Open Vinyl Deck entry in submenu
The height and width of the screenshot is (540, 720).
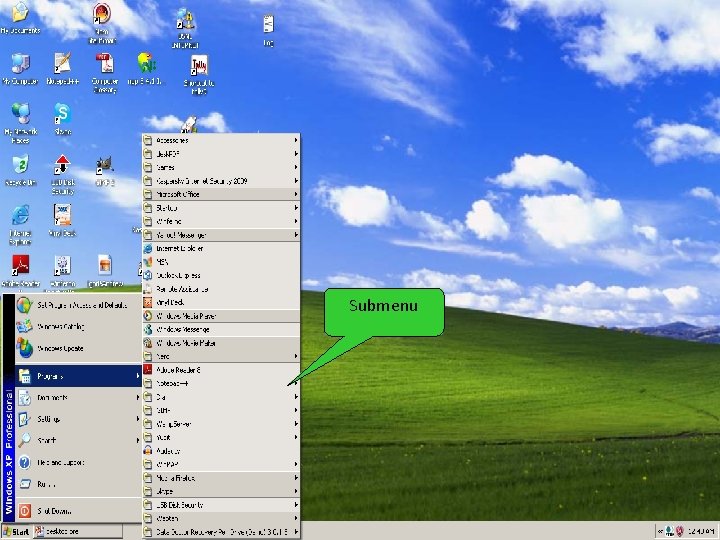pos(221,302)
